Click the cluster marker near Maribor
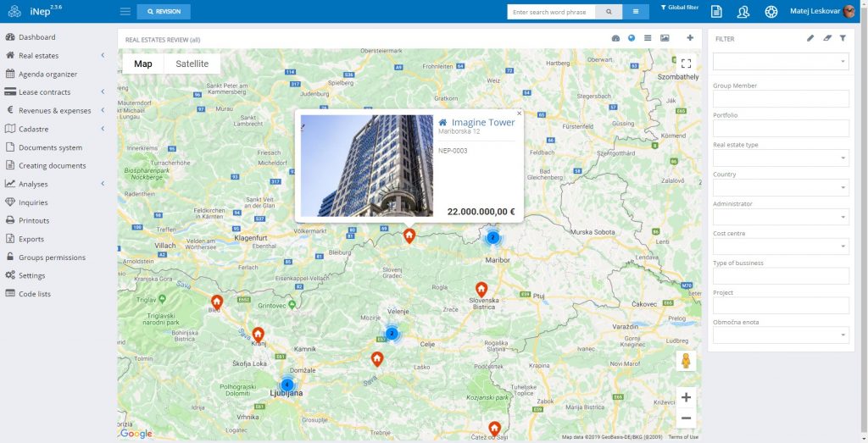868x443 pixels. coord(492,238)
